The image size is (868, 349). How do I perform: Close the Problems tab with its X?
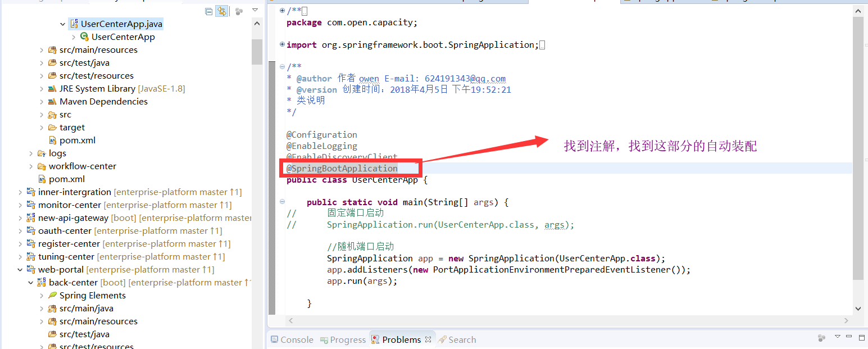pos(428,339)
